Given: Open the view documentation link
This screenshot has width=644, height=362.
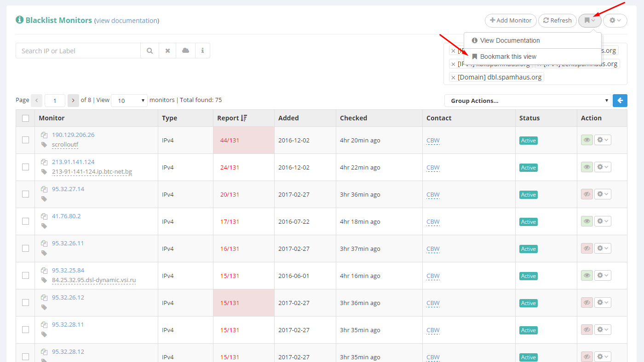Looking at the screenshot, I should pos(126,21).
